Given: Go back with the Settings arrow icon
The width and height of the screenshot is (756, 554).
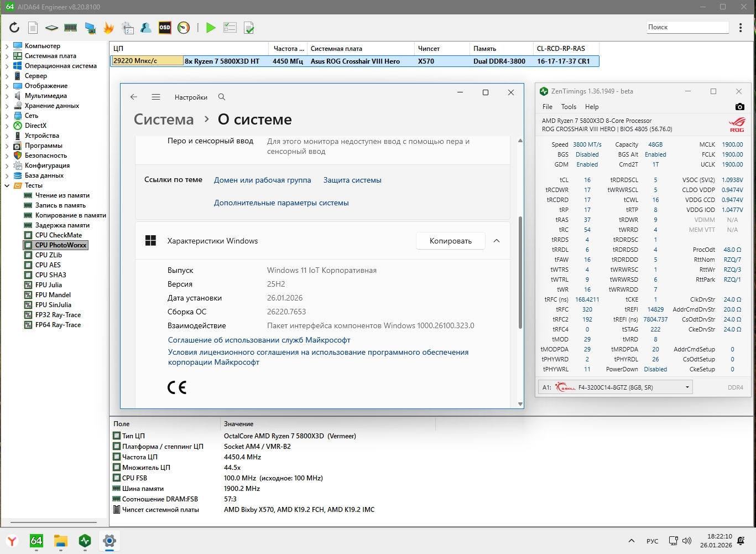Looking at the screenshot, I should [134, 97].
